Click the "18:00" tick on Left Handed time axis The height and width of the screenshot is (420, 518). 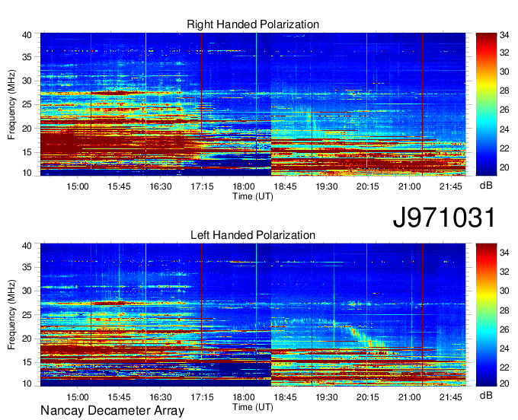click(244, 397)
